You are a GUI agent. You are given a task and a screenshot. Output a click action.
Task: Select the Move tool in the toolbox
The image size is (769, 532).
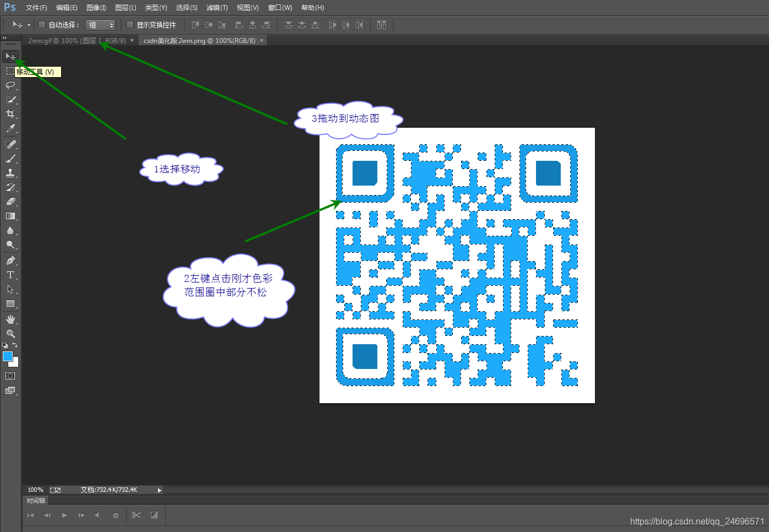click(10, 56)
